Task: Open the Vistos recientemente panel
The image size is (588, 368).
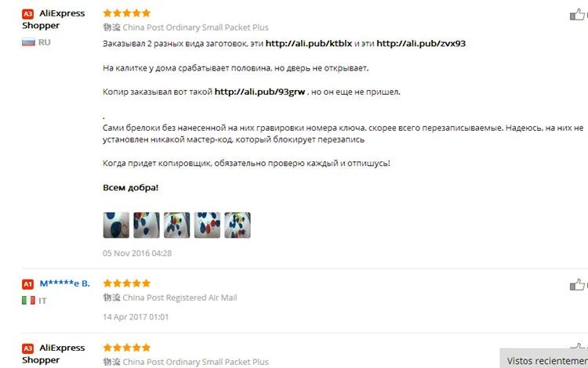Action: point(544,359)
